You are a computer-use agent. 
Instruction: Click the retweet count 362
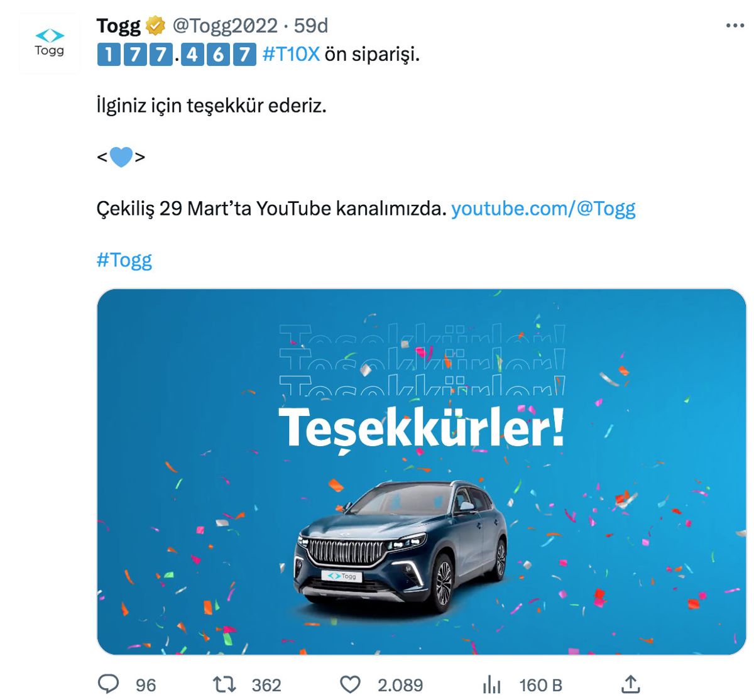point(266,685)
